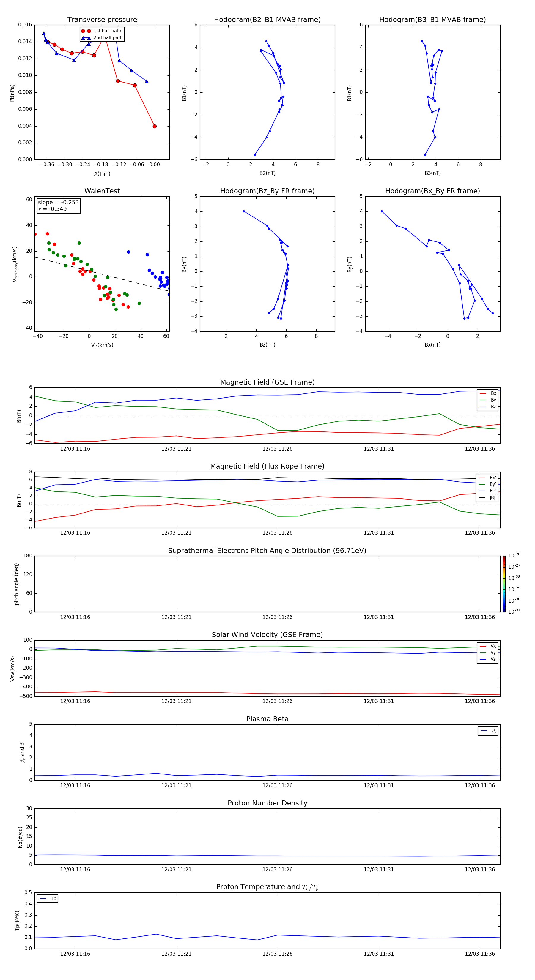
Task: Click the Suprathermal Electrons Pitch Angle title
Action: pos(267,551)
